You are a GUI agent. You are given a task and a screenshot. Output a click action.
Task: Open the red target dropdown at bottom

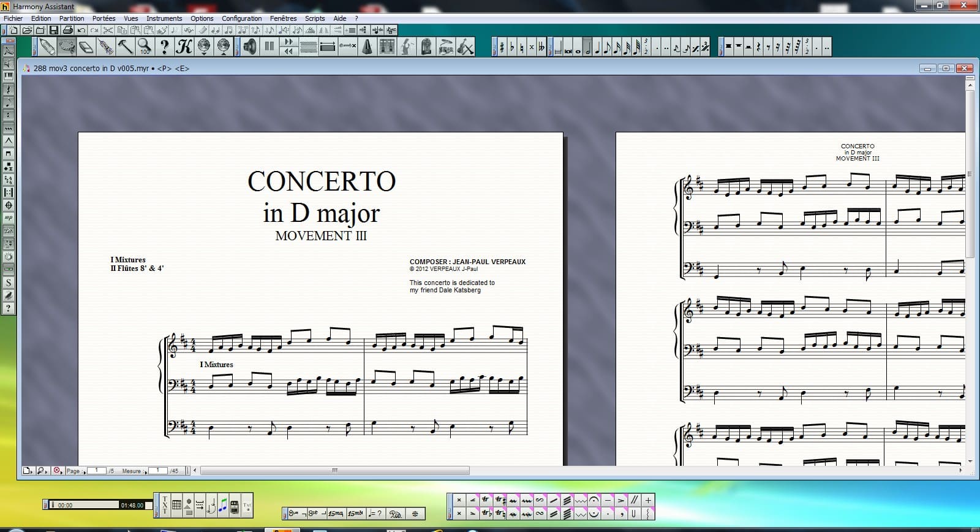tap(58, 471)
